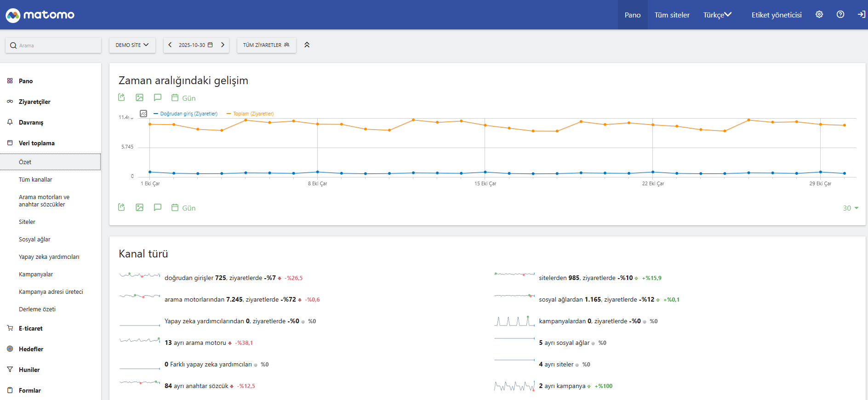Go to previous date with left arrow
The height and width of the screenshot is (400, 868).
point(170,45)
